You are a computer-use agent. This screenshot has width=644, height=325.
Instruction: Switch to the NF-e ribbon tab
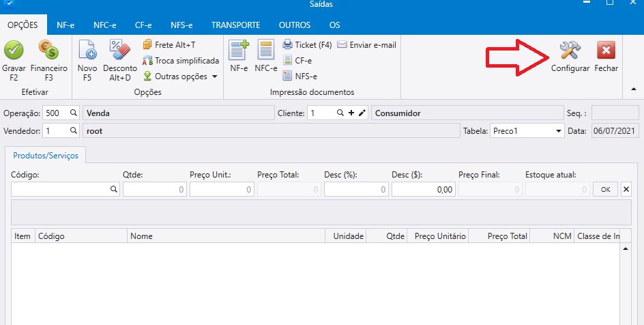tap(65, 25)
